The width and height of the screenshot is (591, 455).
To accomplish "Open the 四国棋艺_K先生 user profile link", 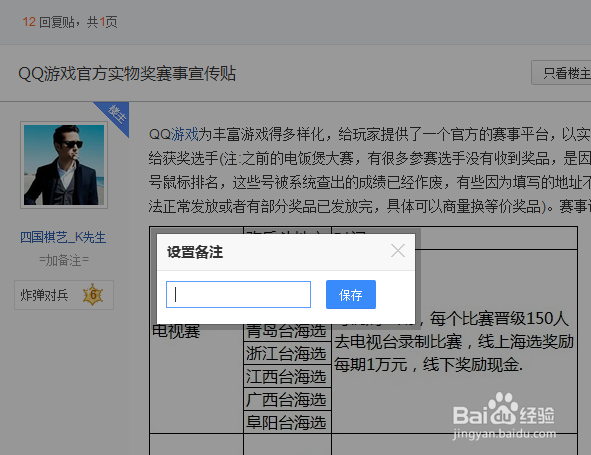I will [x=63, y=237].
